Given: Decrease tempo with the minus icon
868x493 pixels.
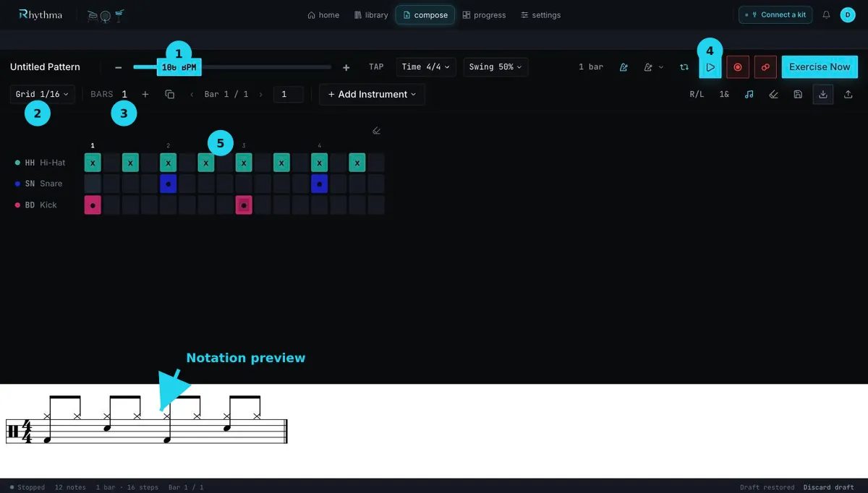Looking at the screenshot, I should tap(118, 67).
